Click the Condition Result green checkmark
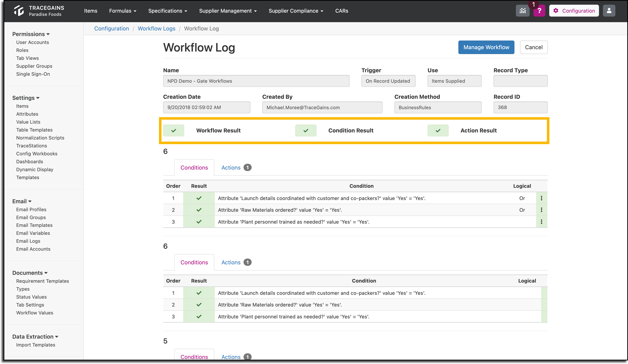The height and width of the screenshot is (364, 628). [x=306, y=130]
